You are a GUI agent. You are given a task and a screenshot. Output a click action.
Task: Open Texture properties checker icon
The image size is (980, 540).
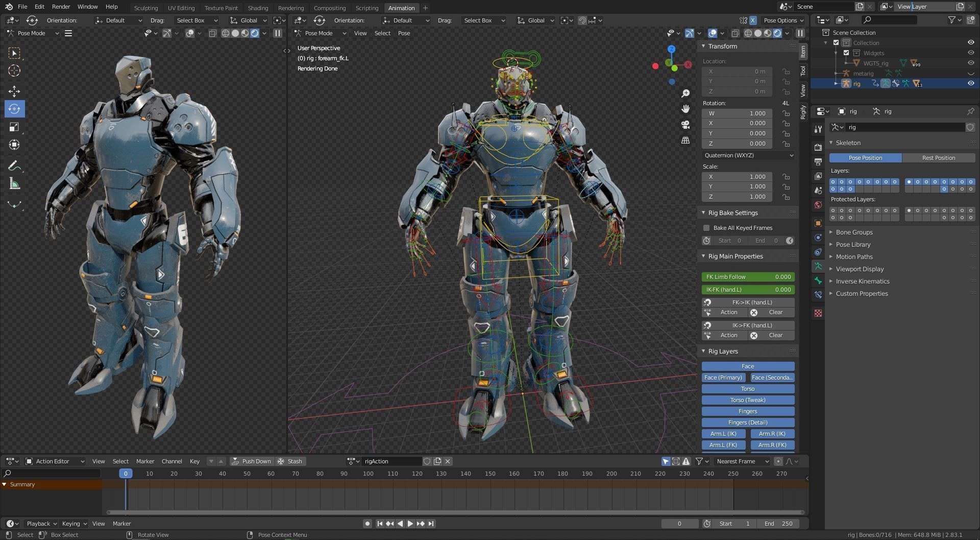coord(818,313)
